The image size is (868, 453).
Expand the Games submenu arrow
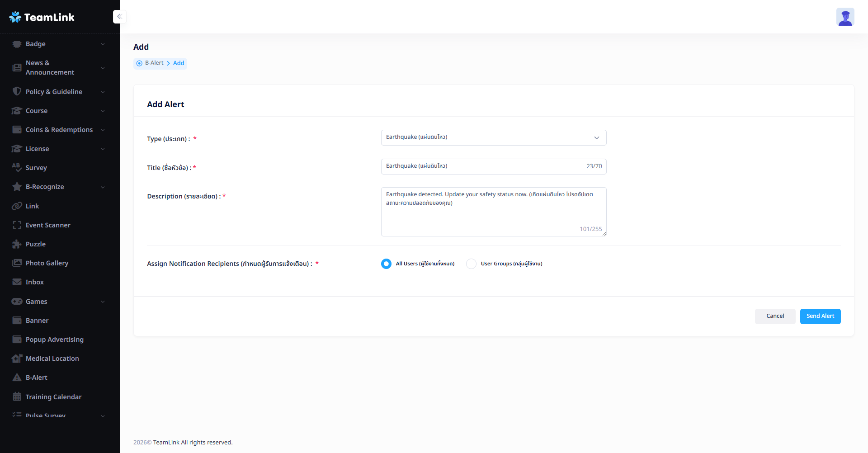point(103,302)
